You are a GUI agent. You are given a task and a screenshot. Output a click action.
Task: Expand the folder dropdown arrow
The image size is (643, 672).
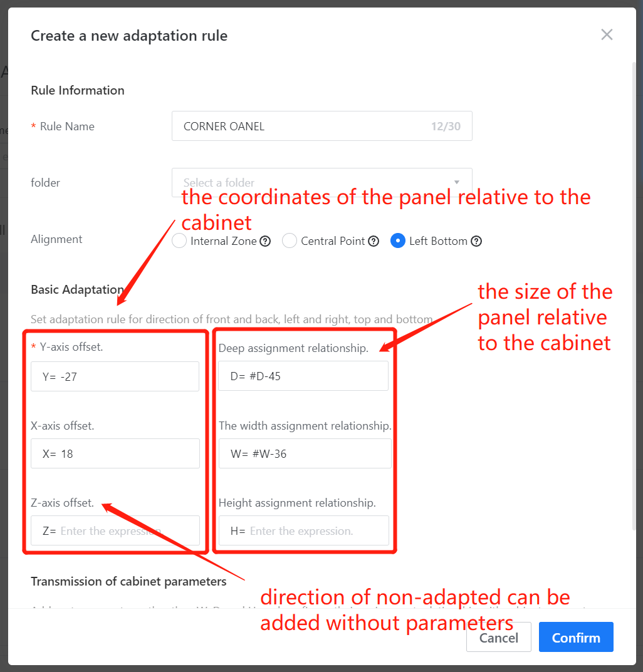(457, 182)
